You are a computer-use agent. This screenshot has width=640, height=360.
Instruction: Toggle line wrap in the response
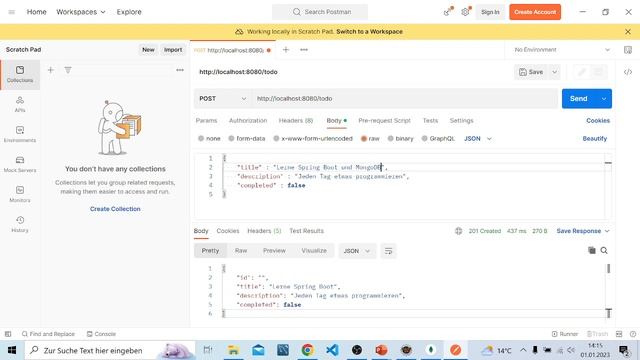[x=388, y=251]
